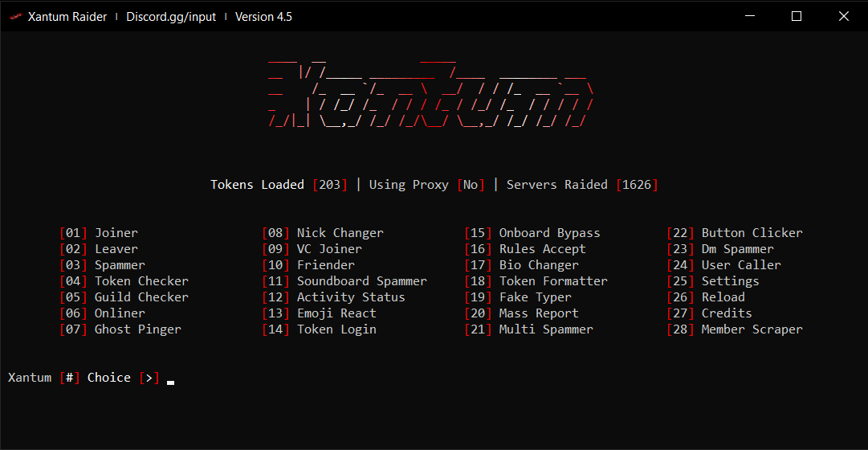Screen dimensions: 868x450
Task: Click the '[03] Spammer' list entry
Action: point(103,265)
